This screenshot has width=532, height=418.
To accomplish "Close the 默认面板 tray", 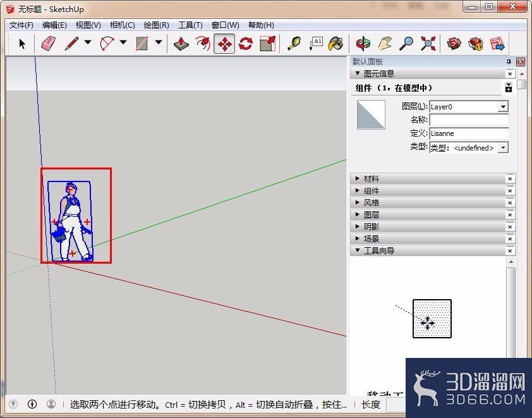I will coord(520,62).
